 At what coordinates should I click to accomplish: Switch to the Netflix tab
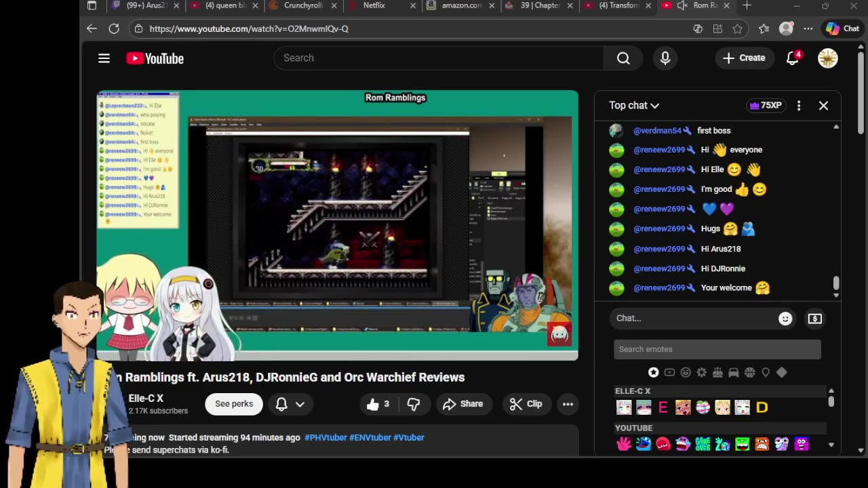(x=383, y=5)
